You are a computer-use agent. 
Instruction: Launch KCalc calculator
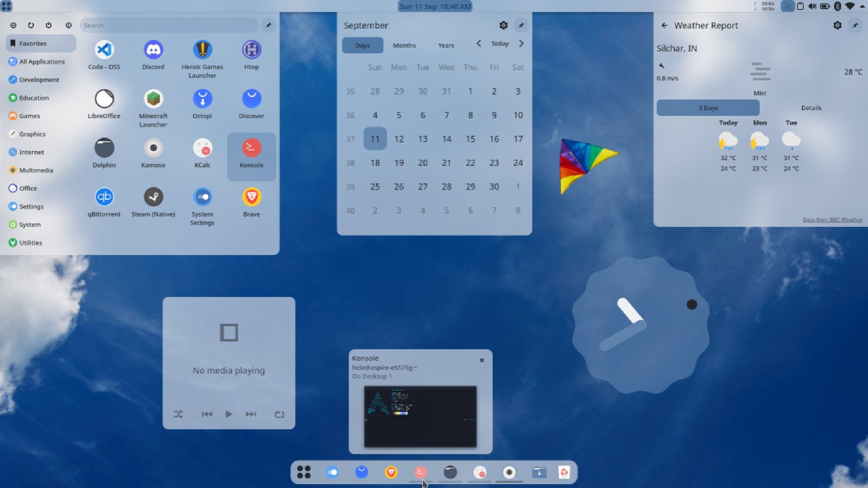click(202, 147)
